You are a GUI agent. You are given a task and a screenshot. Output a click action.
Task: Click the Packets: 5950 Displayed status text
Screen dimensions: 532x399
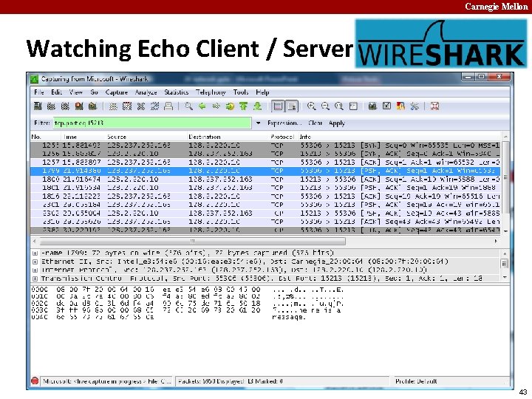tap(230, 381)
